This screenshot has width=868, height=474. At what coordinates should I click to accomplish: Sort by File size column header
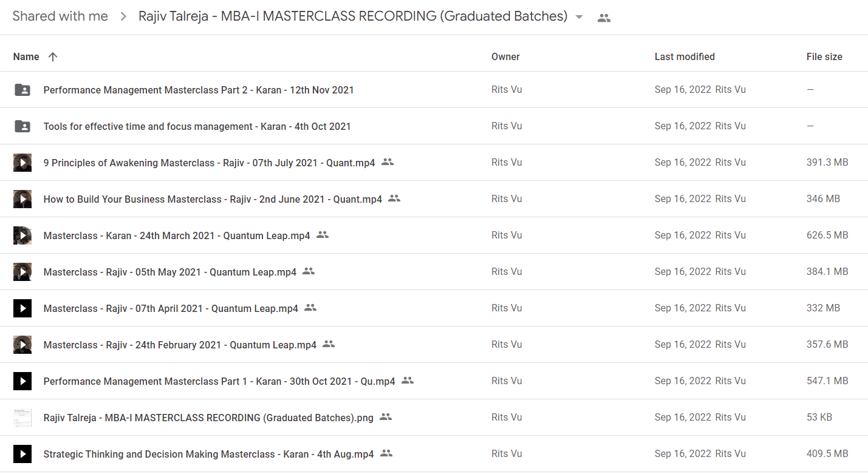pyautogui.click(x=824, y=56)
